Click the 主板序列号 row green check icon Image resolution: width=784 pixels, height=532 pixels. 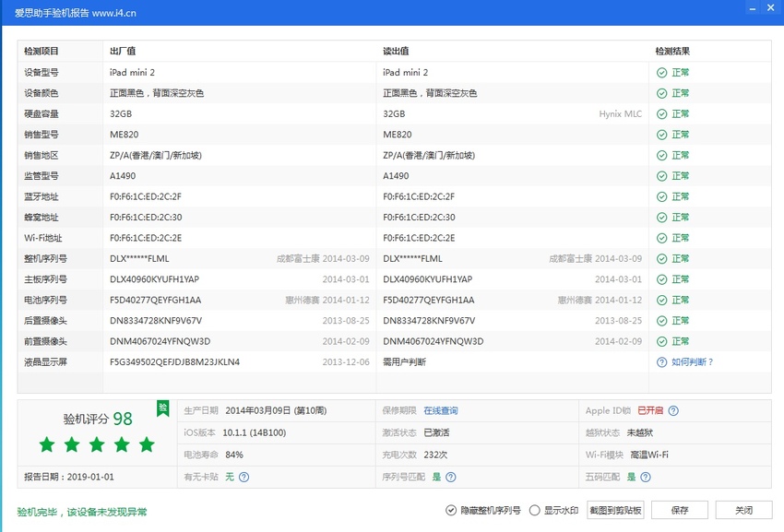click(x=661, y=279)
